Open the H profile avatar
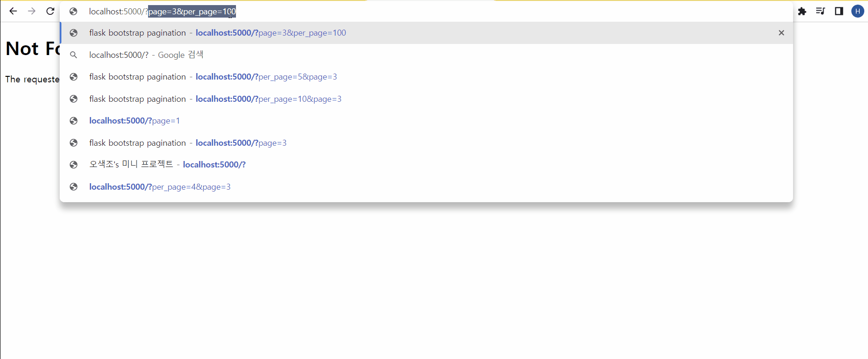868x359 pixels. tap(858, 11)
